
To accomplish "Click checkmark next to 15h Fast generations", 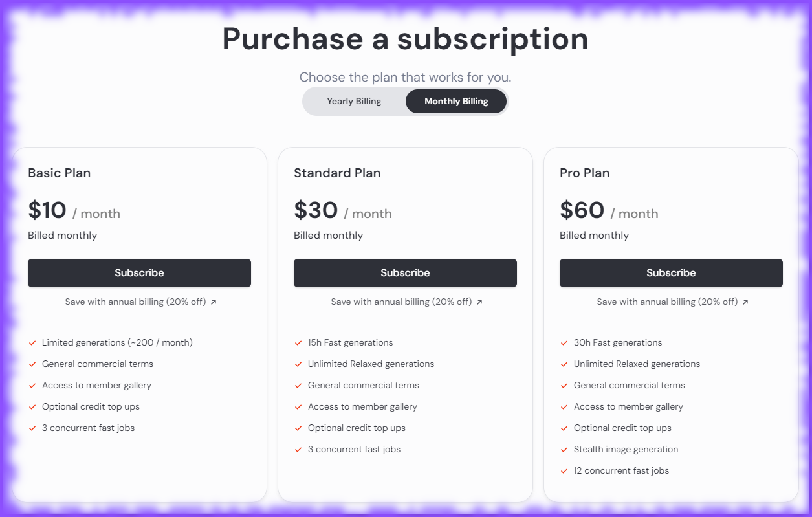I will click(x=298, y=343).
